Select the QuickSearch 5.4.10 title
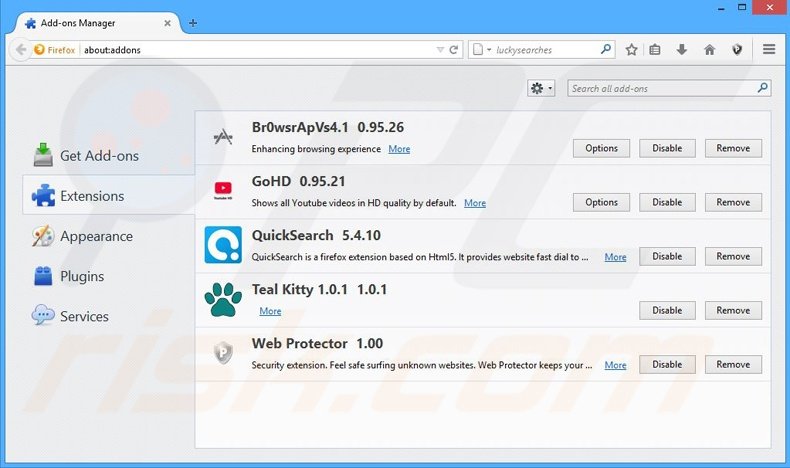The image size is (790, 468). pos(316,235)
